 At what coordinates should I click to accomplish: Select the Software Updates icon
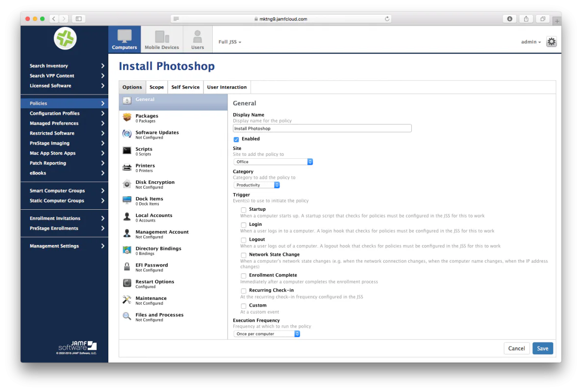127,134
